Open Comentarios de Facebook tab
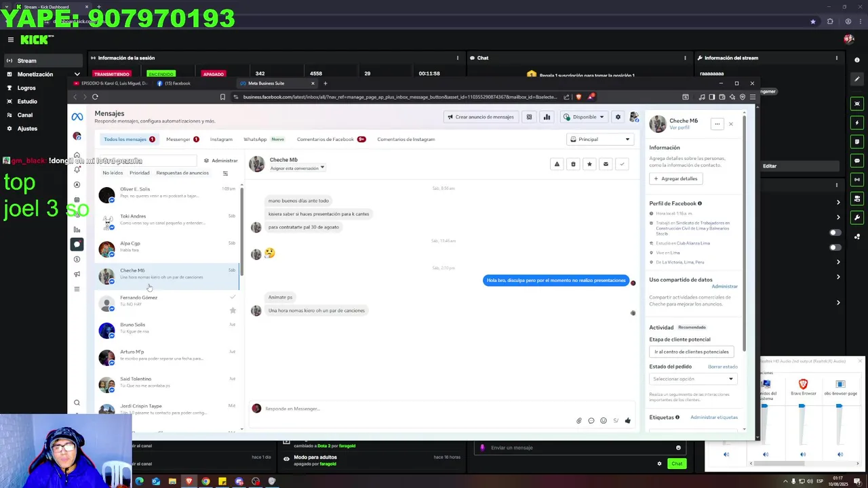 pos(331,139)
